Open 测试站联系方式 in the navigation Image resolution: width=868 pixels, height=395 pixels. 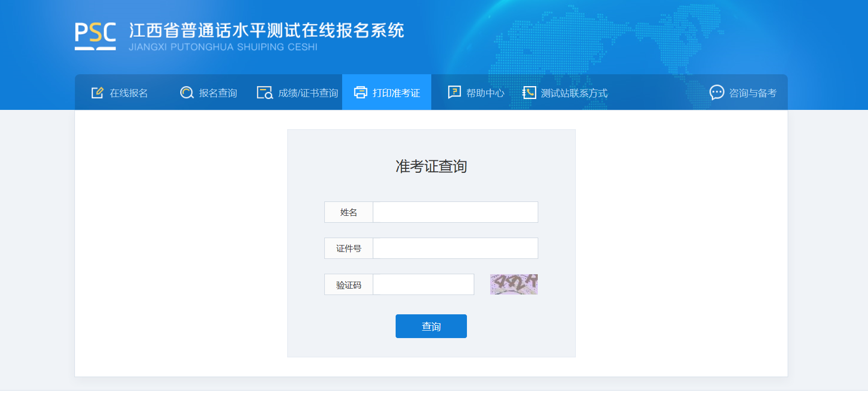[x=565, y=93]
